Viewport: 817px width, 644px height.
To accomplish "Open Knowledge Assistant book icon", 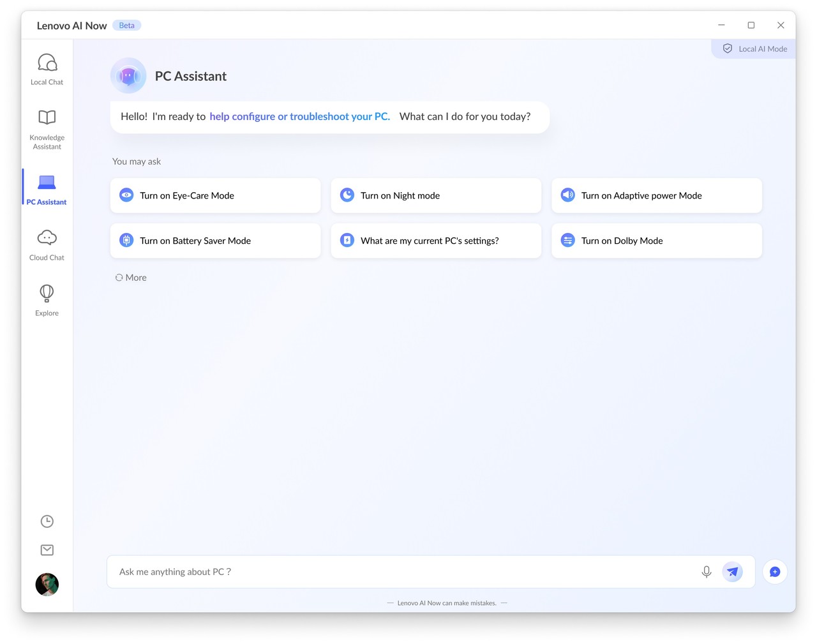I will tap(47, 118).
